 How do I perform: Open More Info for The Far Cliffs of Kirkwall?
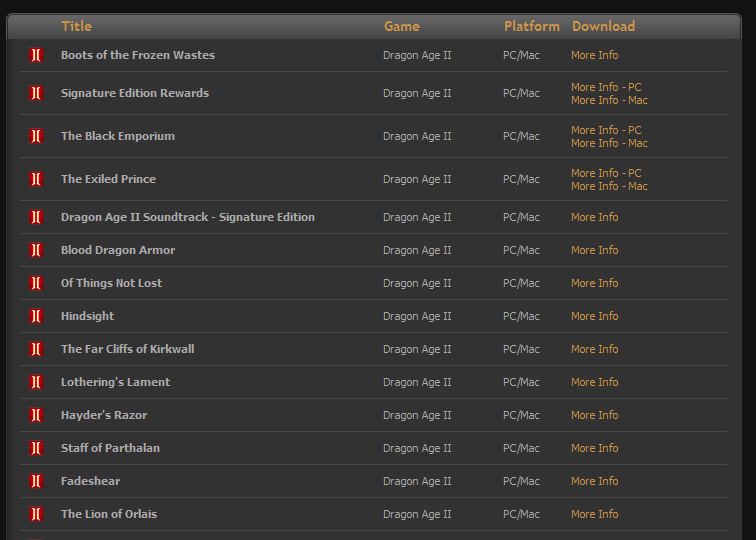[594, 349]
